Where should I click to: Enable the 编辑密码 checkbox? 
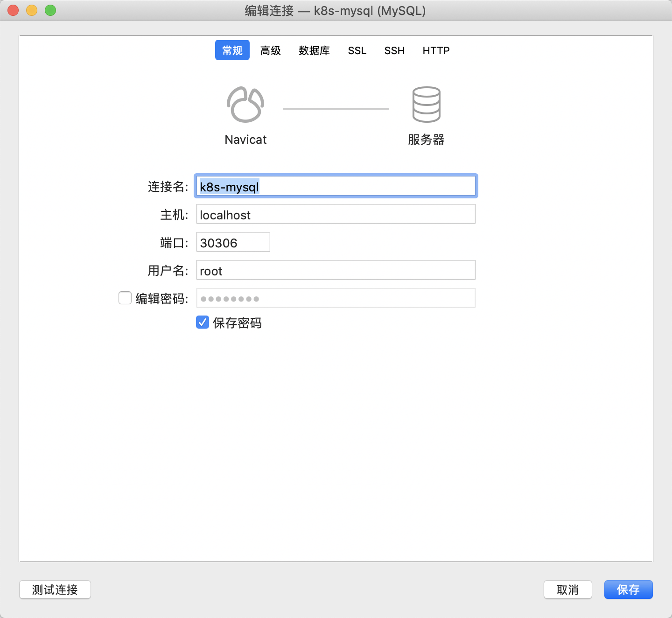(125, 298)
